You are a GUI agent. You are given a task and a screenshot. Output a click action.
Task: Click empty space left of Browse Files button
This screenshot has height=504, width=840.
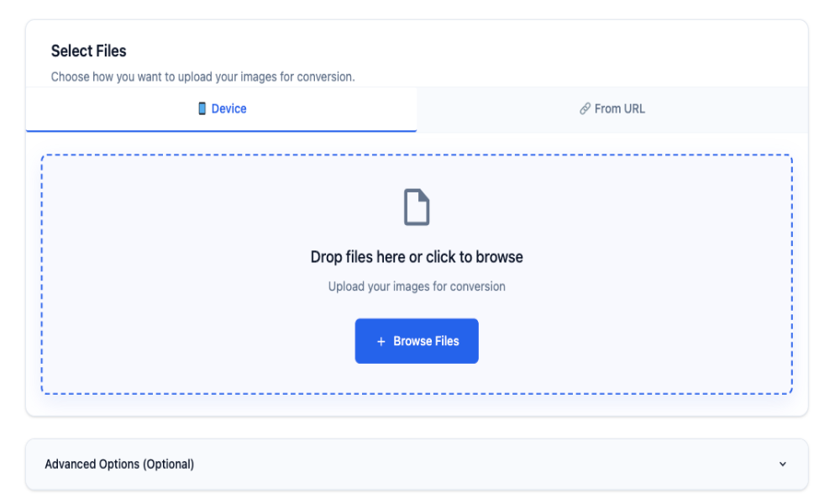point(210,341)
